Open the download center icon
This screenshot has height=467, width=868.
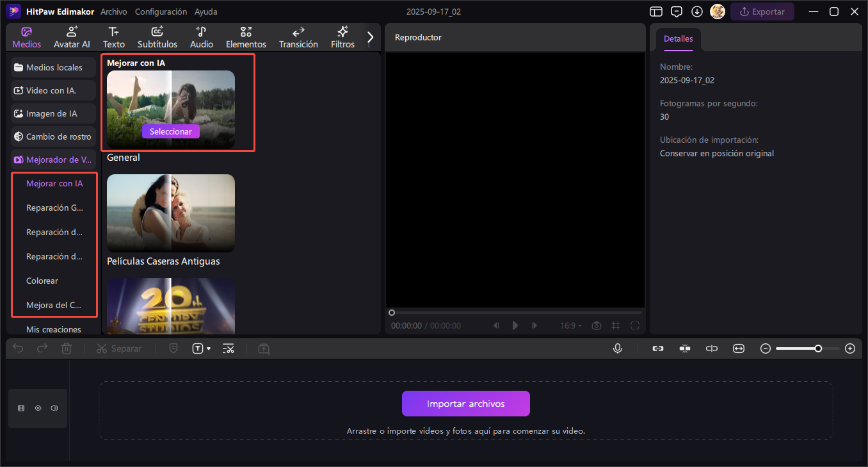point(697,12)
